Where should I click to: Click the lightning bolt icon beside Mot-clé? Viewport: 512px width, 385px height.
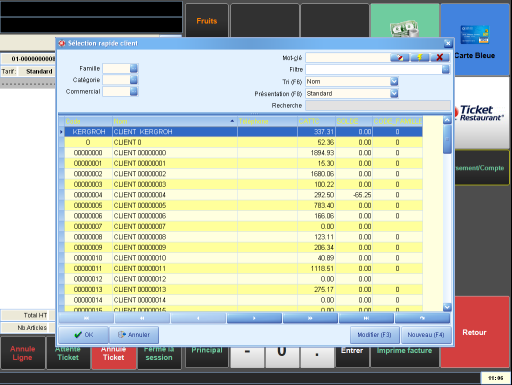click(x=420, y=57)
